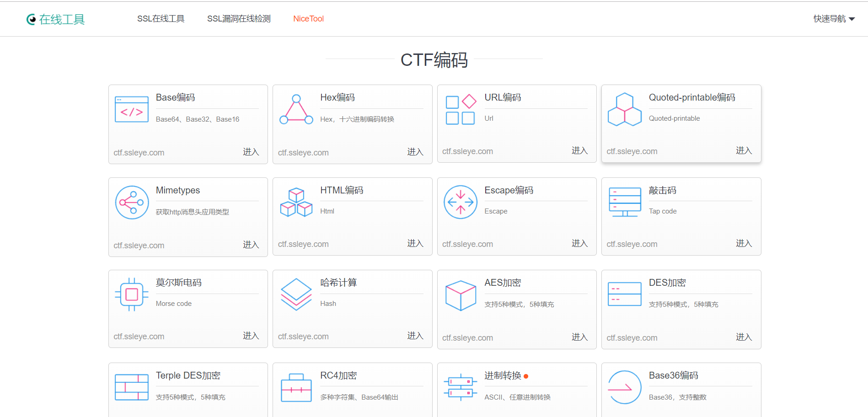Open the Hex编码 title link
Image resolution: width=868 pixels, height=417 pixels.
pos(338,97)
